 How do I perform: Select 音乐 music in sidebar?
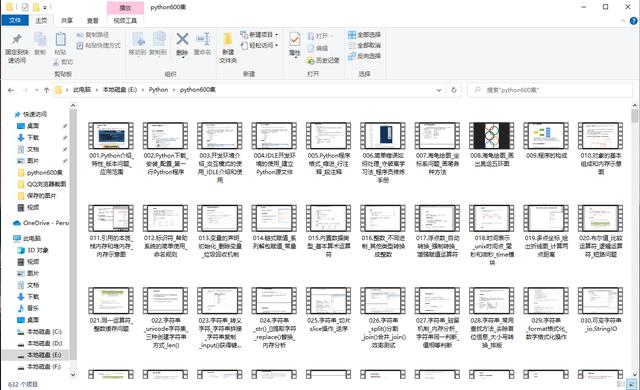coord(28,308)
